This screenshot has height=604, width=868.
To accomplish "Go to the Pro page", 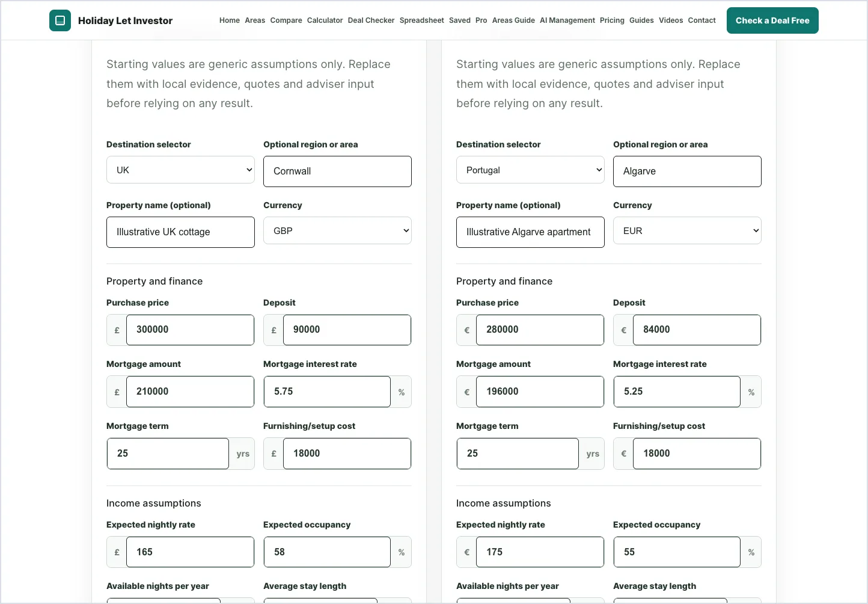I will 481,20.
